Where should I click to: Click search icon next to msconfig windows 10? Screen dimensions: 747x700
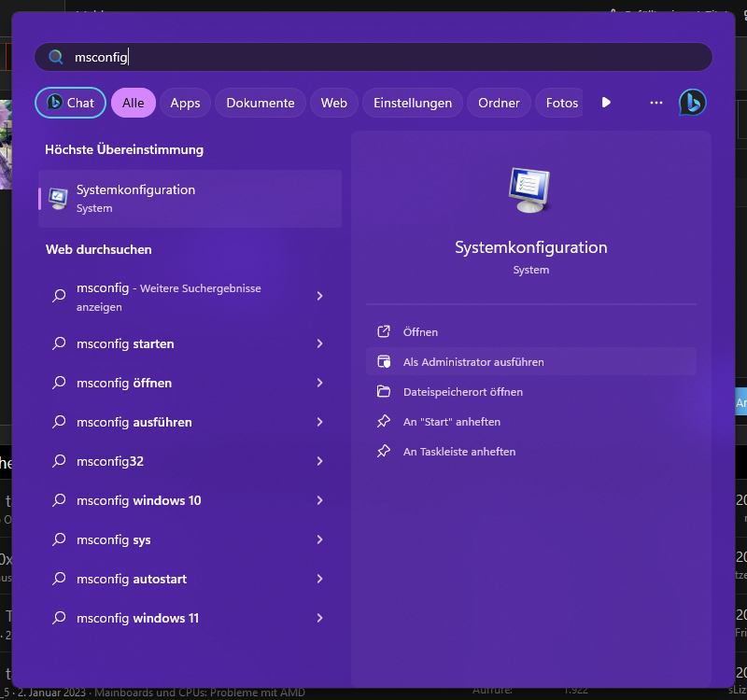pos(59,500)
